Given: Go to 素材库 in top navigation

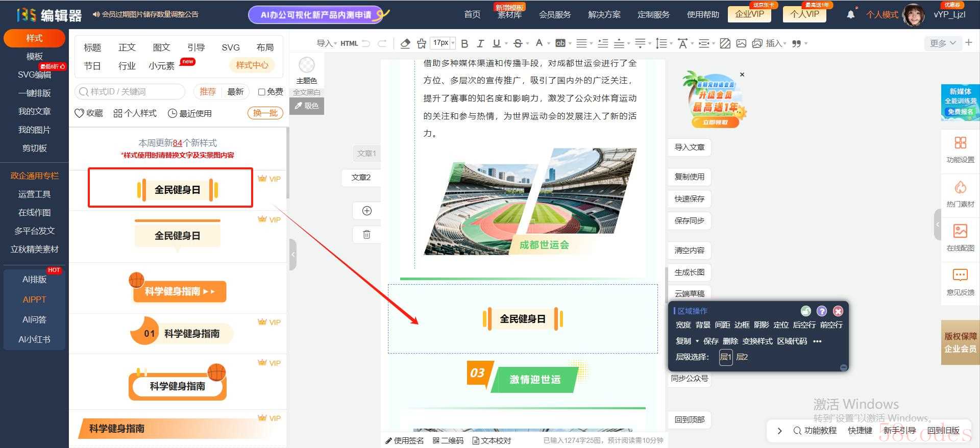Looking at the screenshot, I should click(x=509, y=14).
